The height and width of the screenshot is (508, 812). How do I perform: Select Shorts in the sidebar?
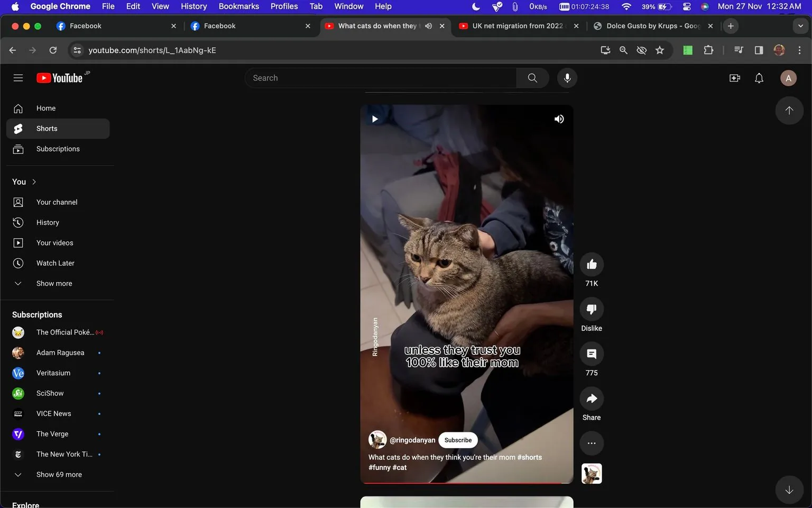point(47,128)
